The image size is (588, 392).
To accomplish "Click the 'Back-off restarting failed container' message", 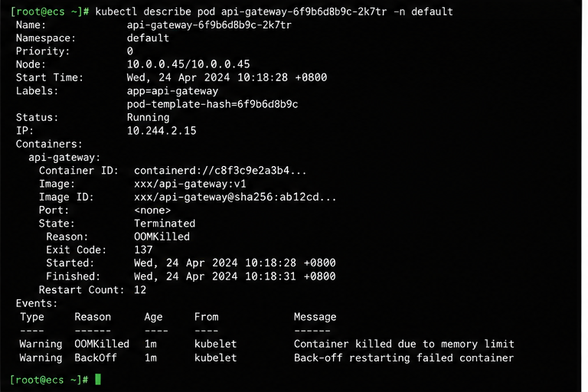I will [404, 358].
